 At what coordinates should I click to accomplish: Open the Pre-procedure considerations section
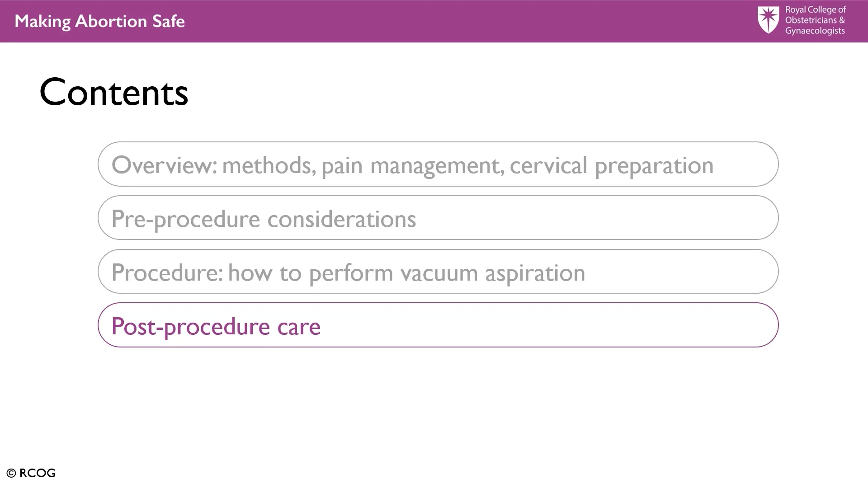438,218
